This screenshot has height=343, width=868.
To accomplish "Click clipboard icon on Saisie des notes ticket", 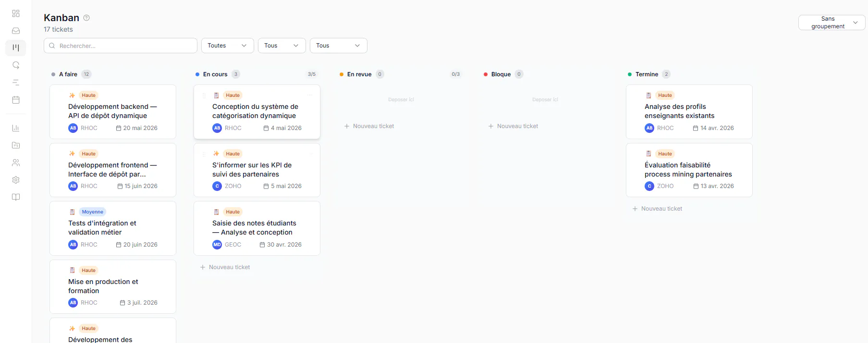I will point(216,212).
